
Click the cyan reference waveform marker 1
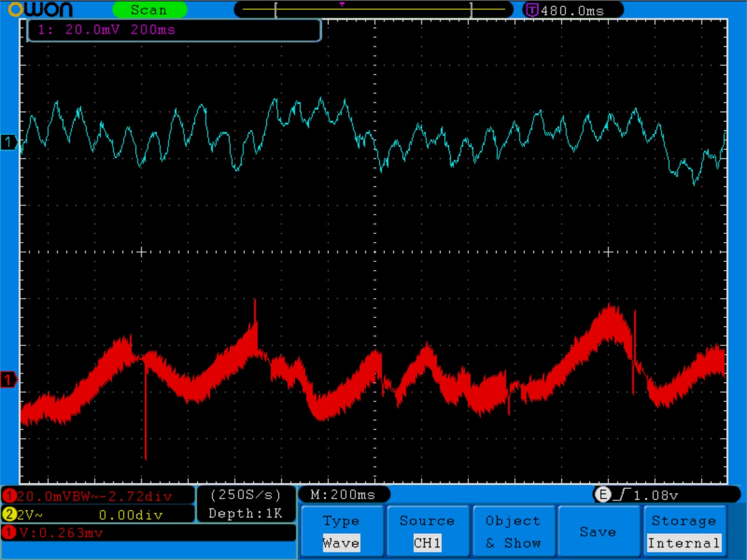click(x=9, y=142)
